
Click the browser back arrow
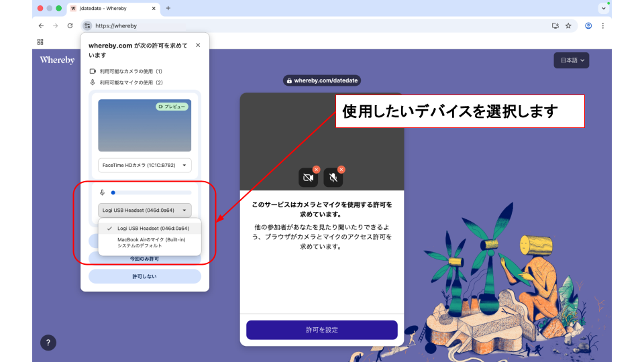41,25
